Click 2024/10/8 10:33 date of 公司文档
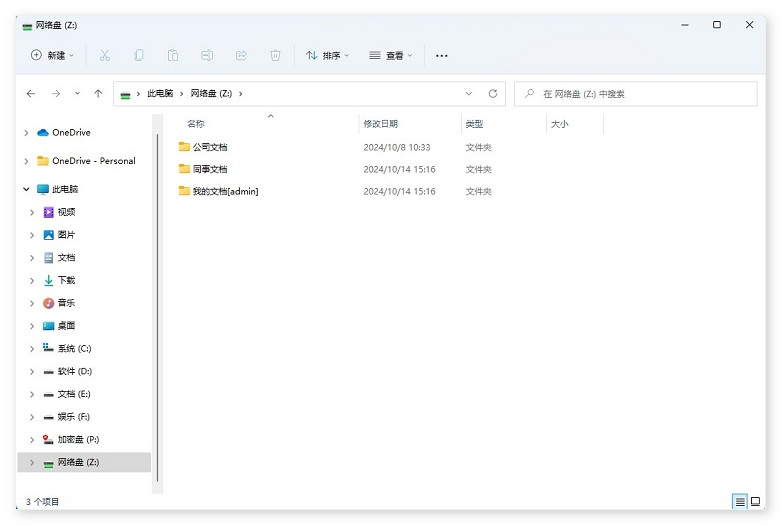This screenshot has height=526, width=782. click(397, 147)
